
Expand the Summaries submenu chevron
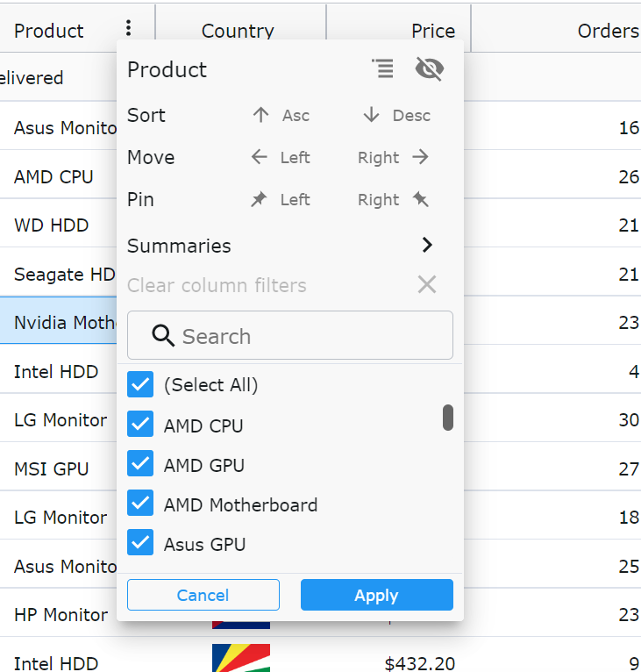[x=427, y=245]
